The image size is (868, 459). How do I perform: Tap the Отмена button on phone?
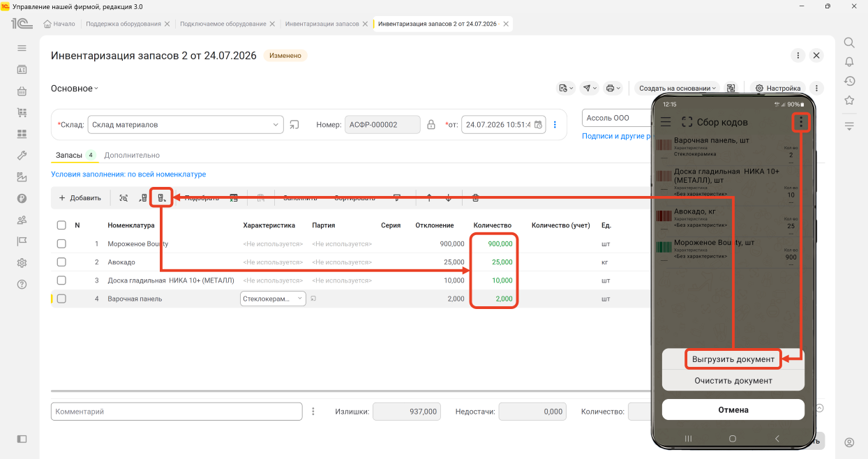tap(733, 409)
